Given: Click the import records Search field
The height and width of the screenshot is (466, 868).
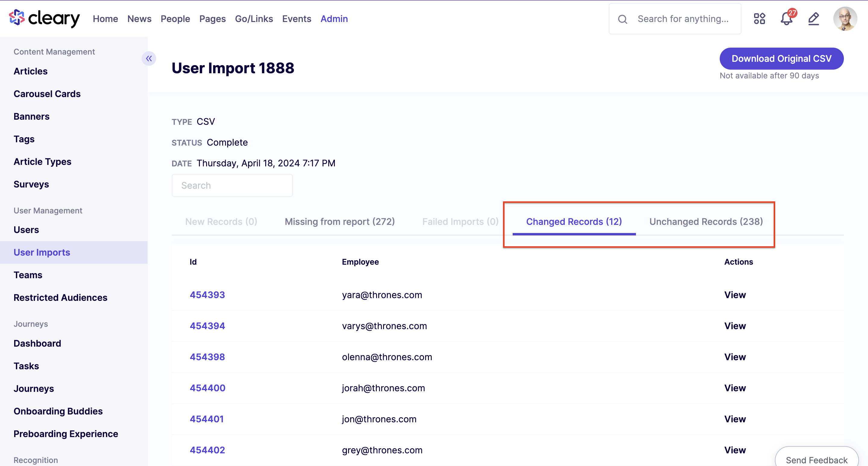Looking at the screenshot, I should coord(232,185).
